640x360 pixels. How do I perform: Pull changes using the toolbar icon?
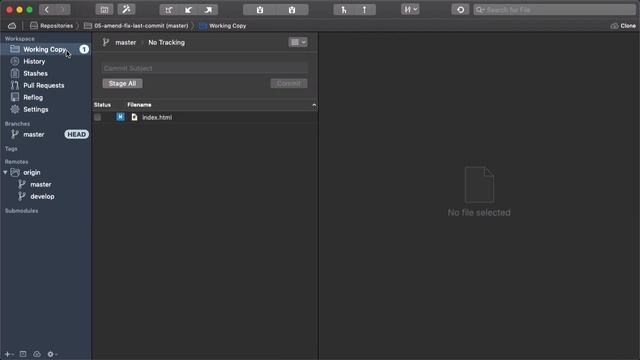[x=189, y=9]
